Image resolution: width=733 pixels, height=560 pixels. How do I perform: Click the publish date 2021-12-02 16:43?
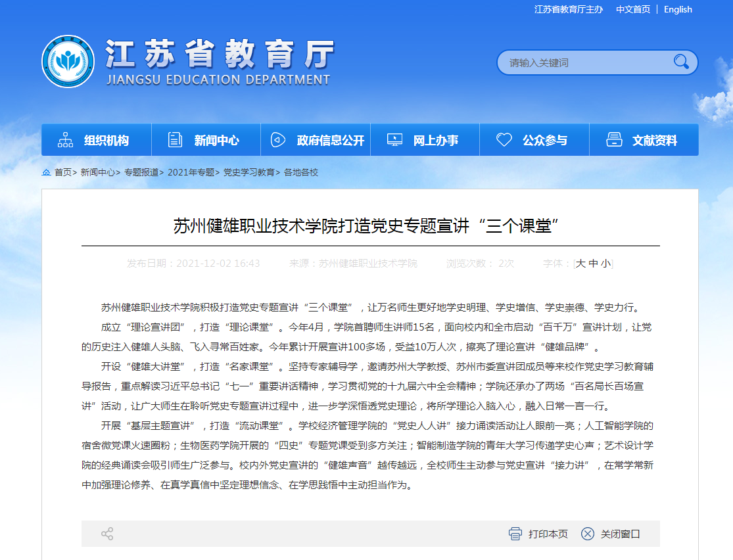point(218,264)
